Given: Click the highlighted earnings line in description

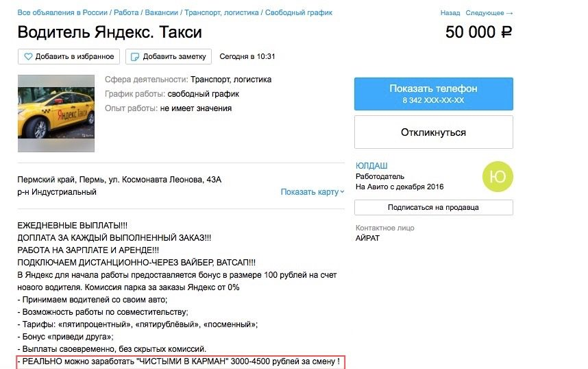Looking at the screenshot, I should (x=180, y=362).
